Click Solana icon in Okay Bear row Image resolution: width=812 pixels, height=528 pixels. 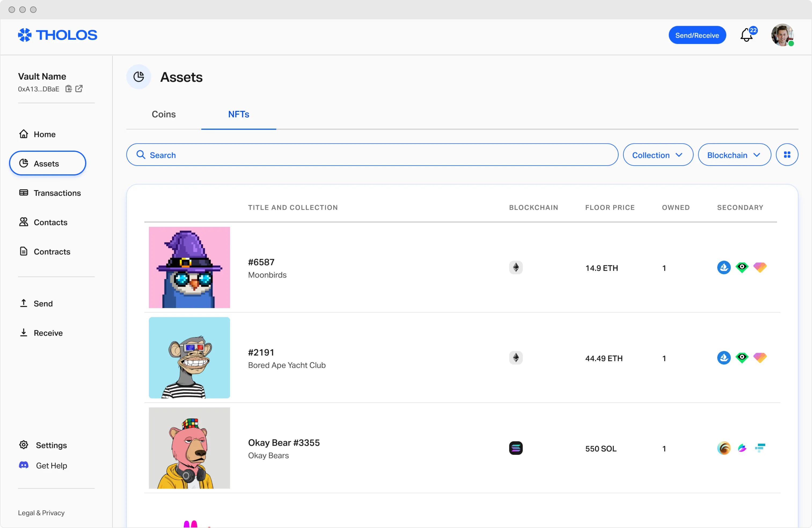[x=516, y=448]
